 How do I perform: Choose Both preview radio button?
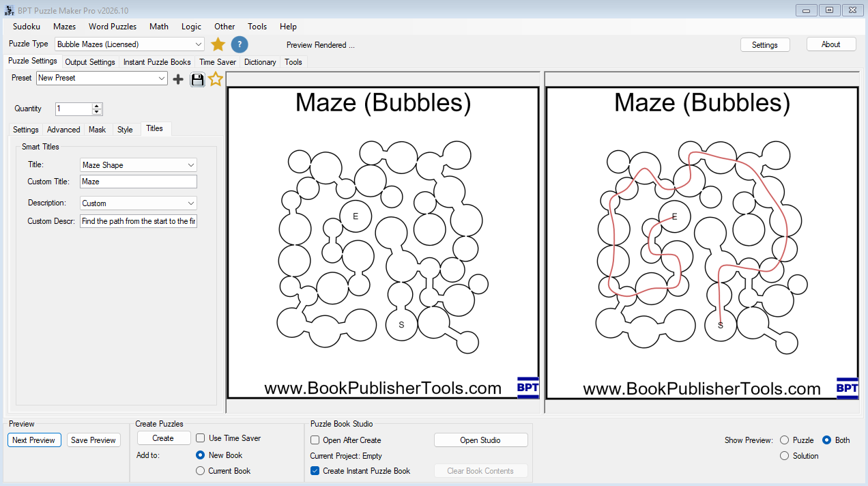point(827,440)
